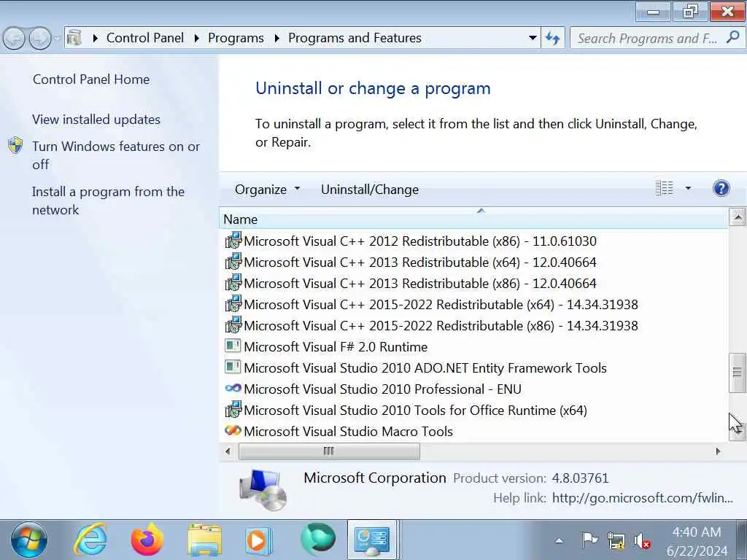The width and height of the screenshot is (747, 560).
Task: Click the horizontal scrollbar left arrow
Action: click(228, 451)
